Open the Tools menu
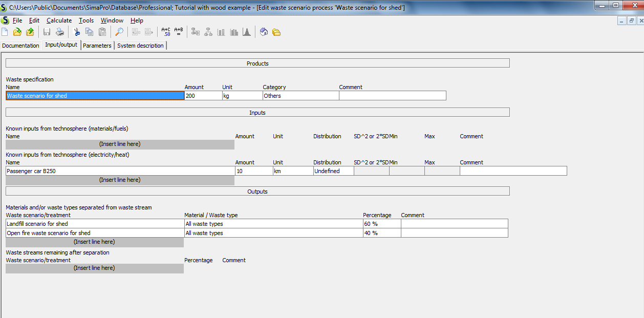 pyautogui.click(x=87, y=20)
